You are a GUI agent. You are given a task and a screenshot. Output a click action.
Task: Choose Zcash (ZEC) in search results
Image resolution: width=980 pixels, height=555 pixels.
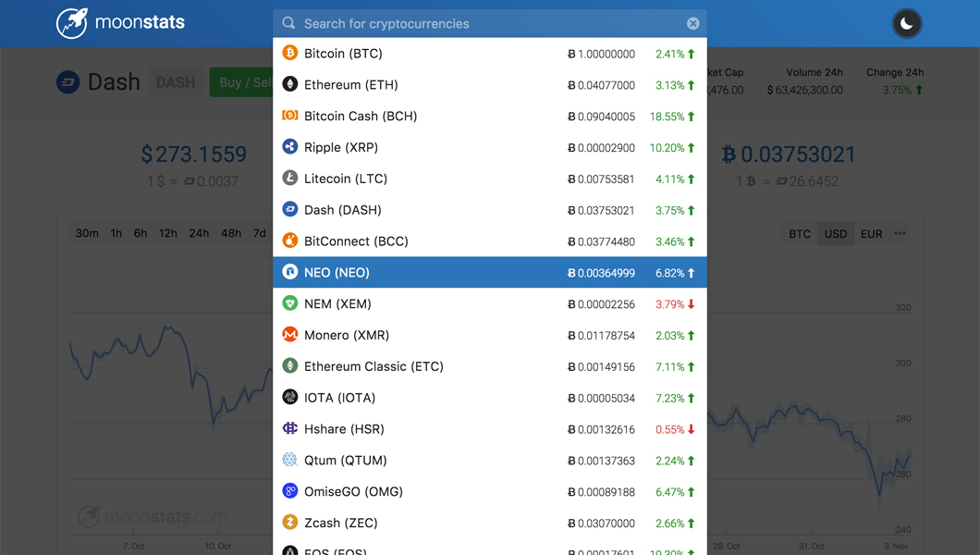click(490, 523)
